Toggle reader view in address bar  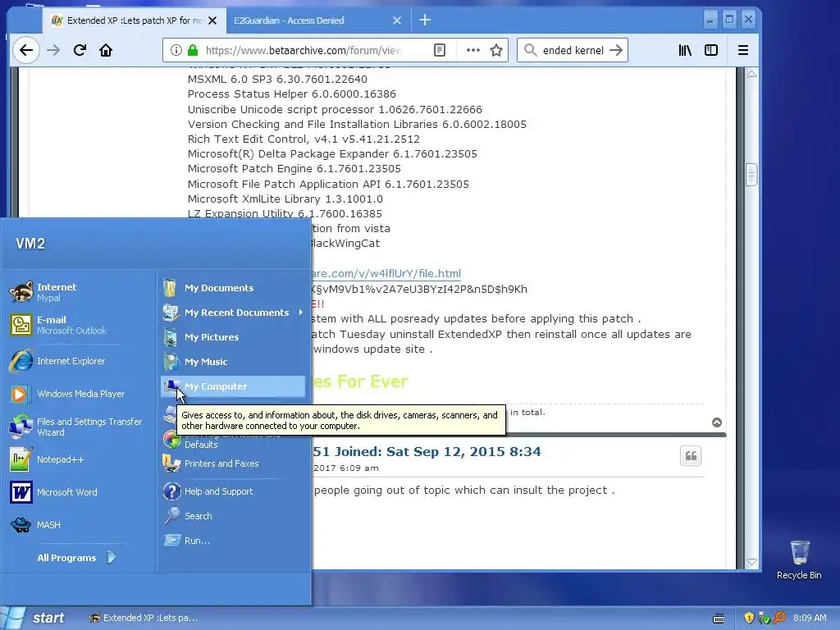pos(440,50)
